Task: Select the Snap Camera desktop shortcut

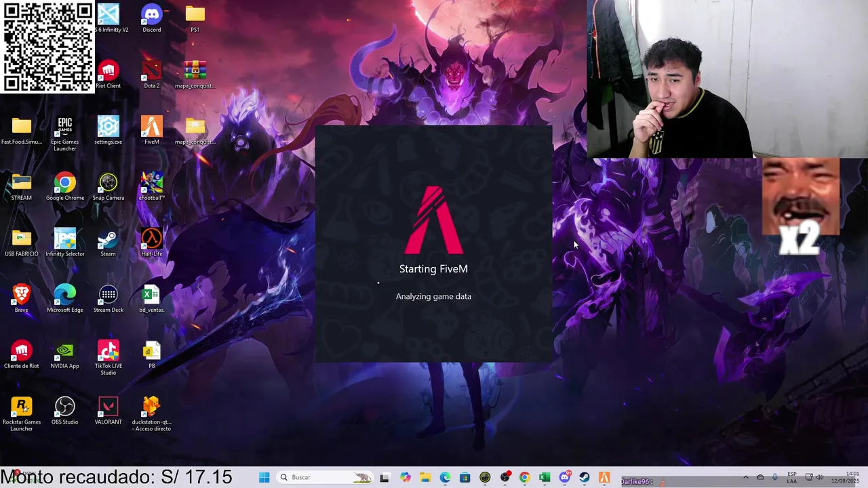Action: [x=108, y=186]
